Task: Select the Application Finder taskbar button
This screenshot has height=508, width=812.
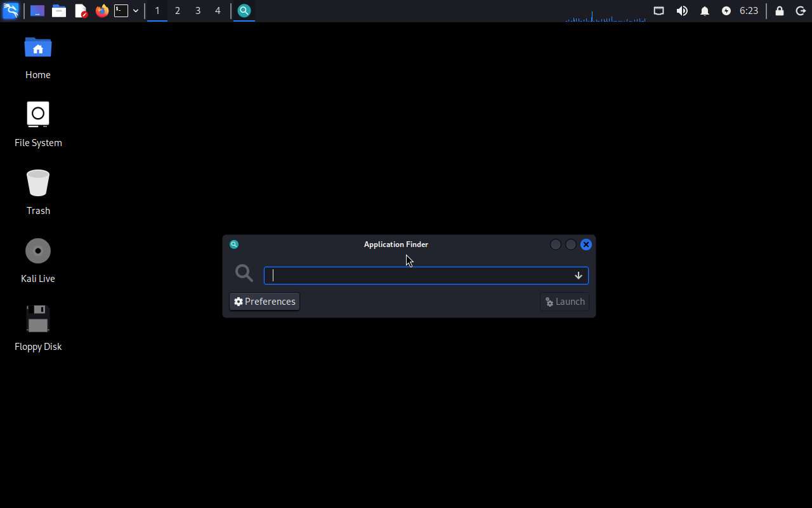Action: pos(244,11)
